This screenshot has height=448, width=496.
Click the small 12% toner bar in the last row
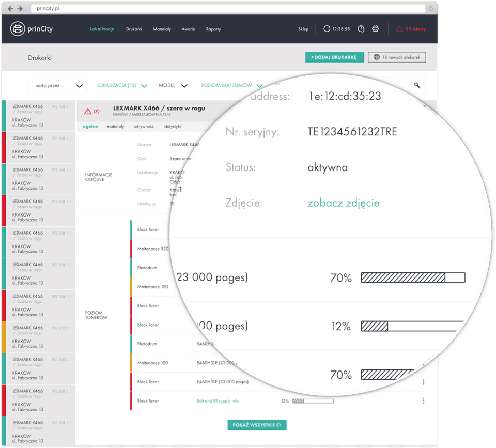pos(313,401)
